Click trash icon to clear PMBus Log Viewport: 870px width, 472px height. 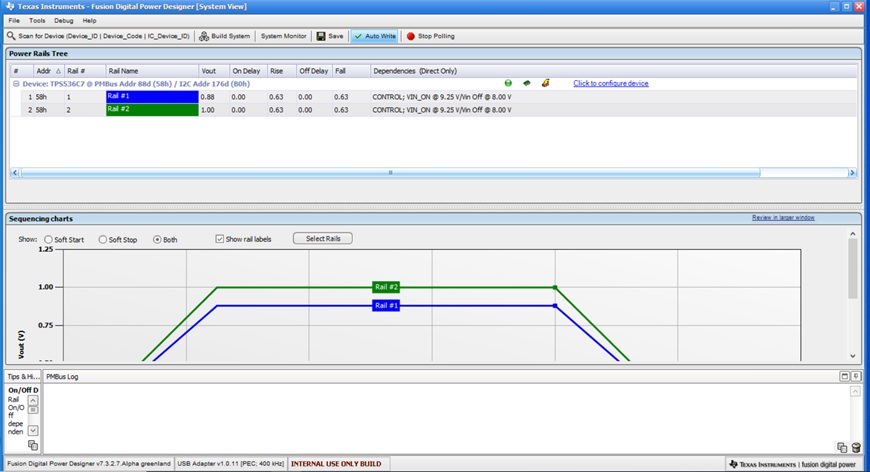tap(856, 447)
